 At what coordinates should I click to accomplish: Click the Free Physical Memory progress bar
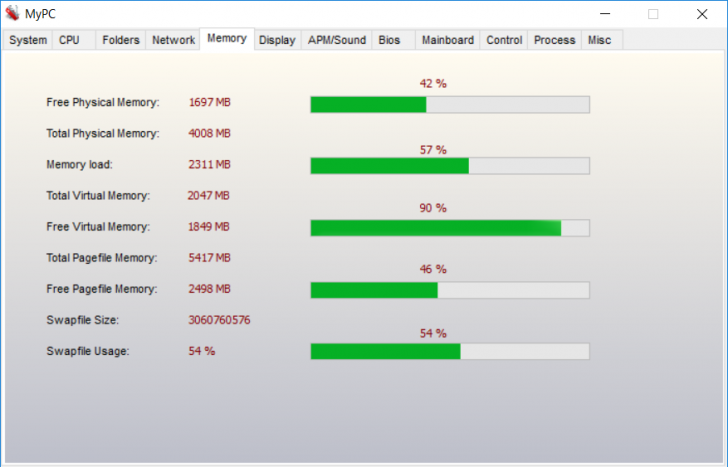pos(450,104)
